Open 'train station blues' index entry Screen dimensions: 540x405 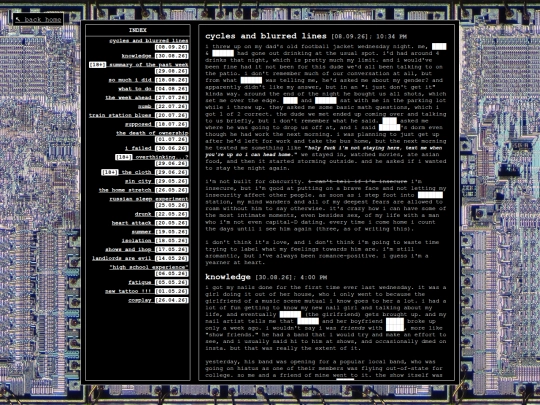pyautogui.click(x=120, y=115)
